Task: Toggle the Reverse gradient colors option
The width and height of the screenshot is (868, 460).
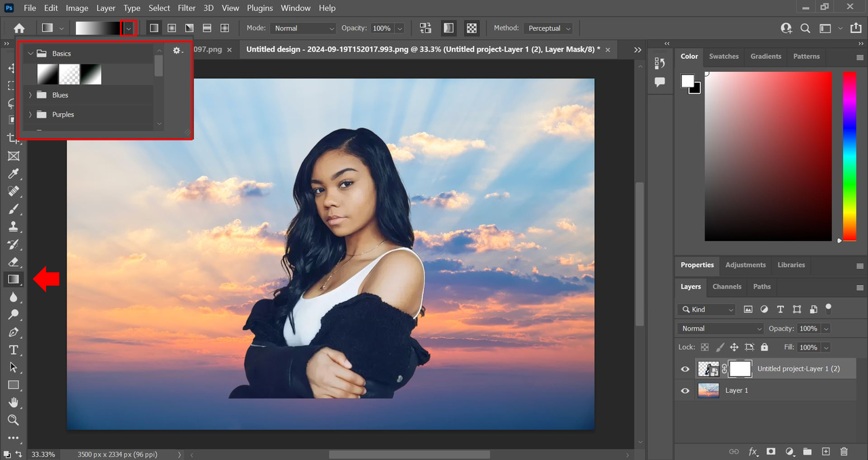Action: pyautogui.click(x=425, y=28)
